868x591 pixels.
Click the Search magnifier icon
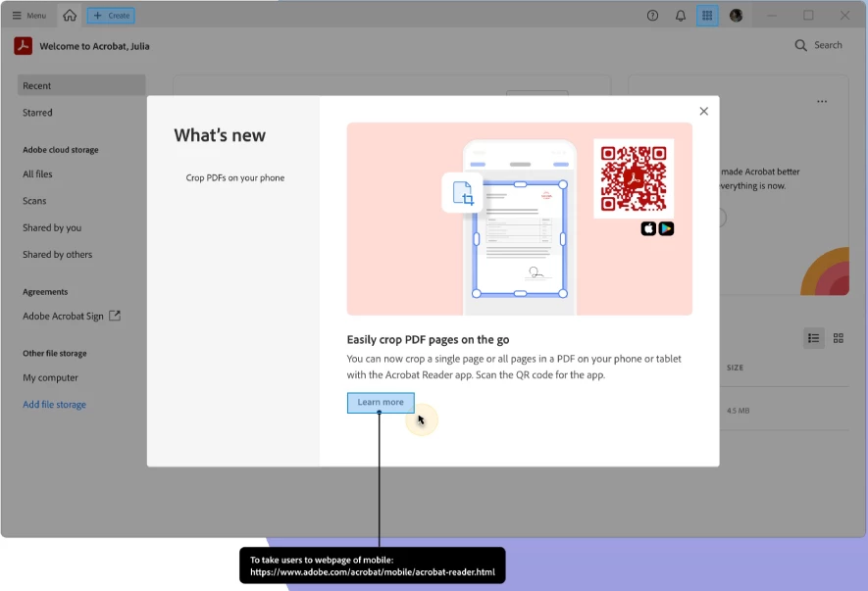pos(800,45)
